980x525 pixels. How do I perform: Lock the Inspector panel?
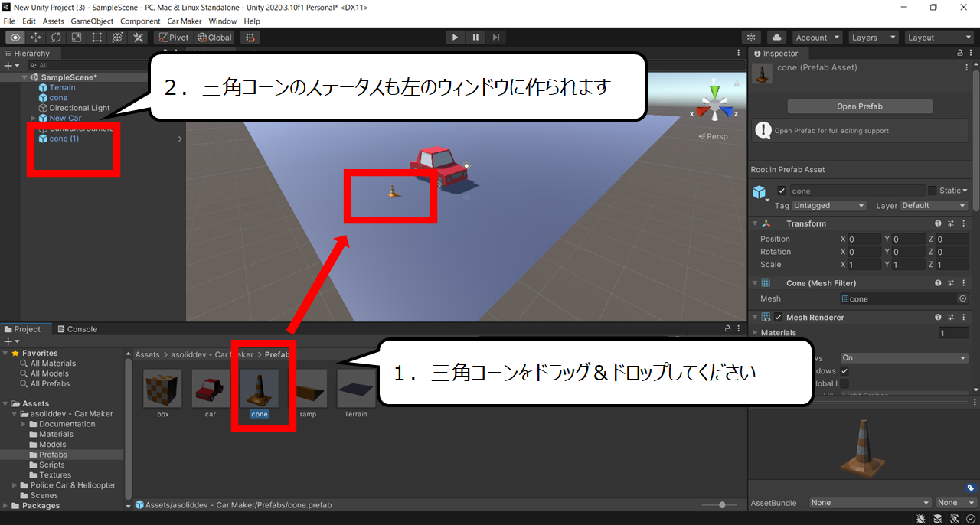(x=960, y=54)
